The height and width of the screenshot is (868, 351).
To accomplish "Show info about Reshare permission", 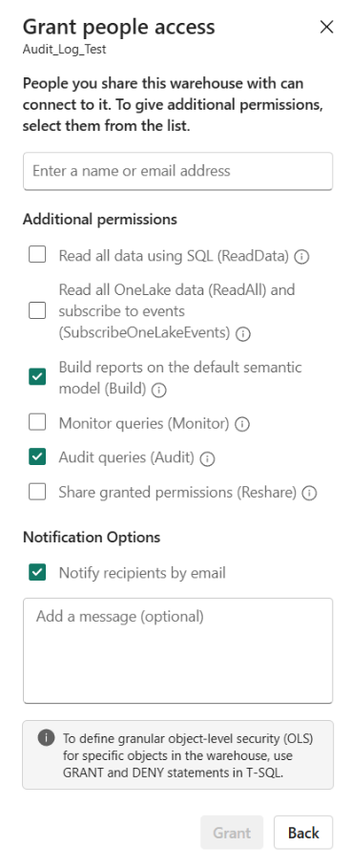I will [310, 494].
